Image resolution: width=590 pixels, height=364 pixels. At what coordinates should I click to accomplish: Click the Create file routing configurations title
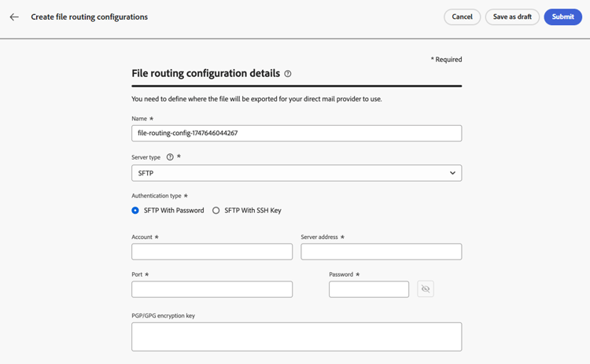pos(89,17)
